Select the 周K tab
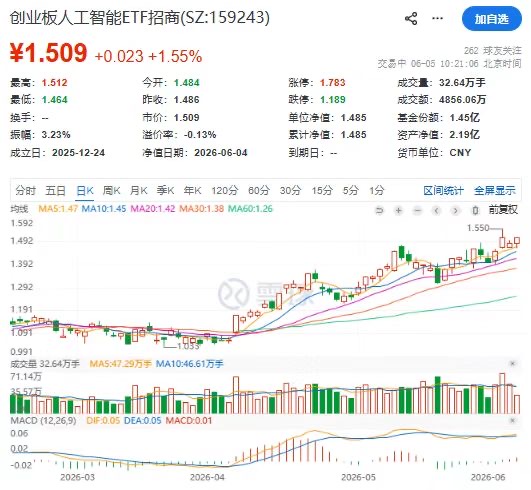 [x=111, y=191]
